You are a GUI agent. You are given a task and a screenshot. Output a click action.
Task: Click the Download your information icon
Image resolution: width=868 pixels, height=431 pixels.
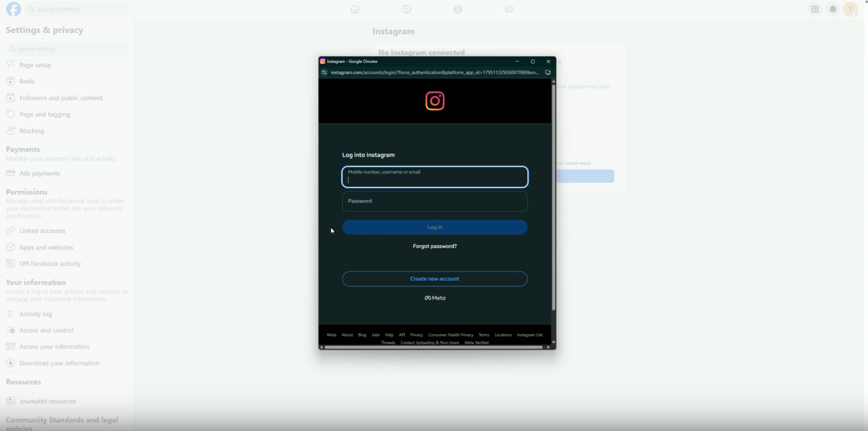pos(11,363)
